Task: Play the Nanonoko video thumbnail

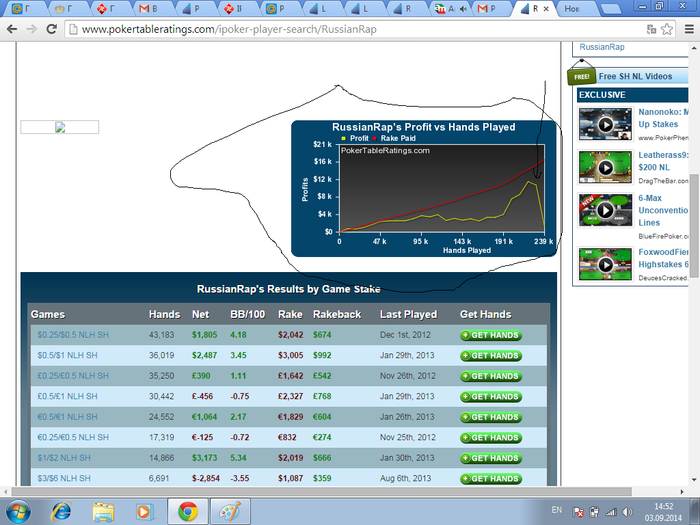Action: [605, 124]
